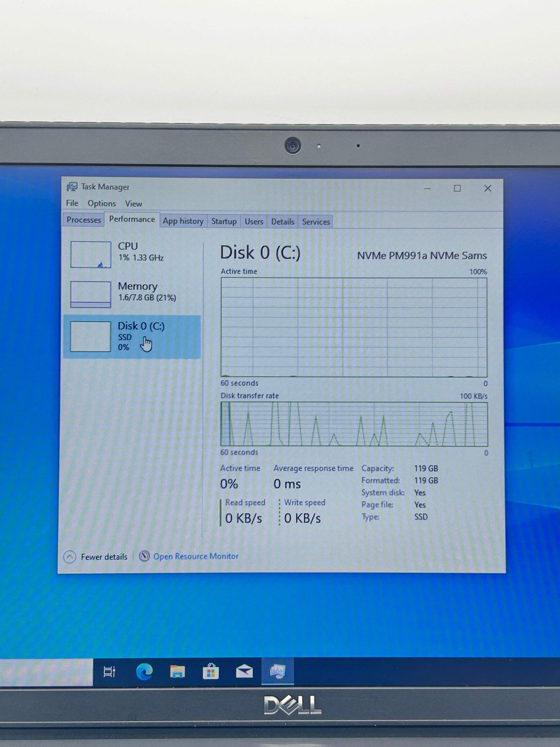Viewport: 560px width, 747px height.
Task: Open the Options menu
Action: click(102, 204)
